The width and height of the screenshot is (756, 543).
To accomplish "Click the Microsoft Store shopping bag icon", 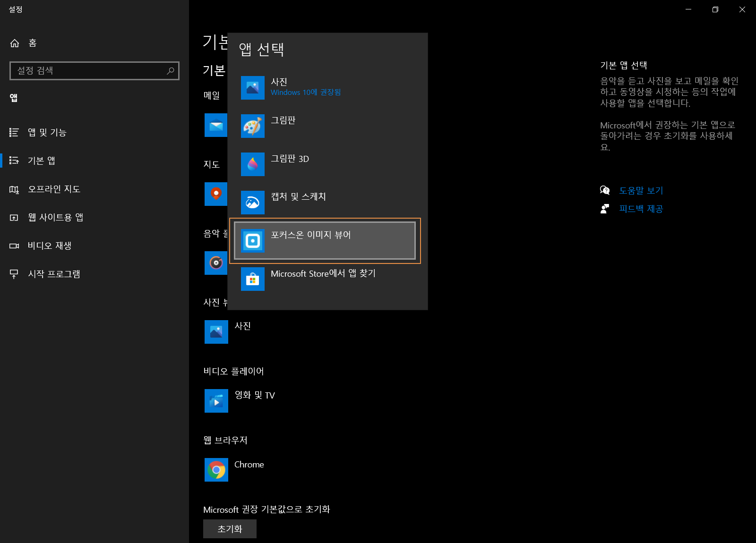I will (x=253, y=279).
